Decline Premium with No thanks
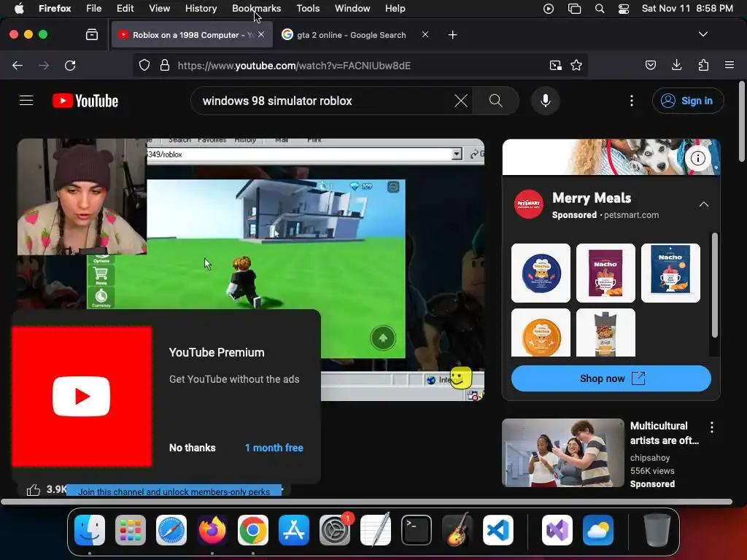Image resolution: width=747 pixels, height=560 pixels. point(193,448)
